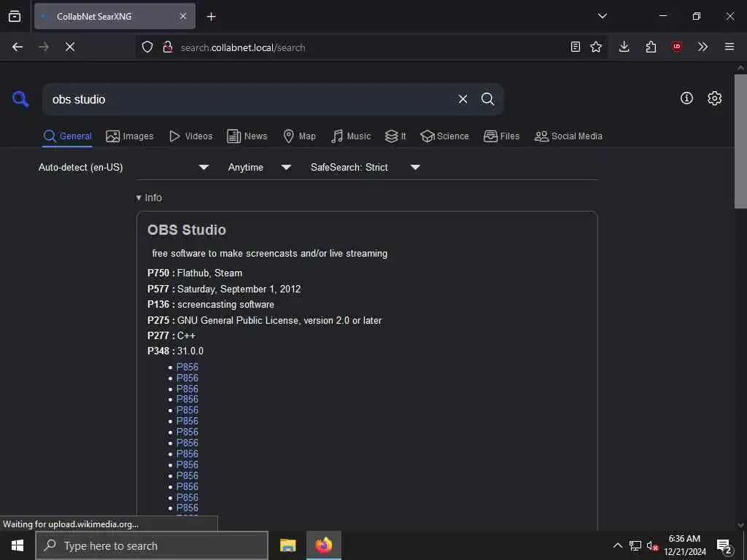Screen dimensions: 747x560
Task: Open preferences gear icon
Action: 714,98
